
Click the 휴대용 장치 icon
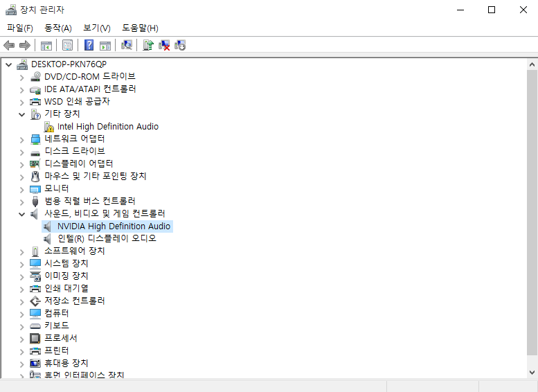[35, 363]
